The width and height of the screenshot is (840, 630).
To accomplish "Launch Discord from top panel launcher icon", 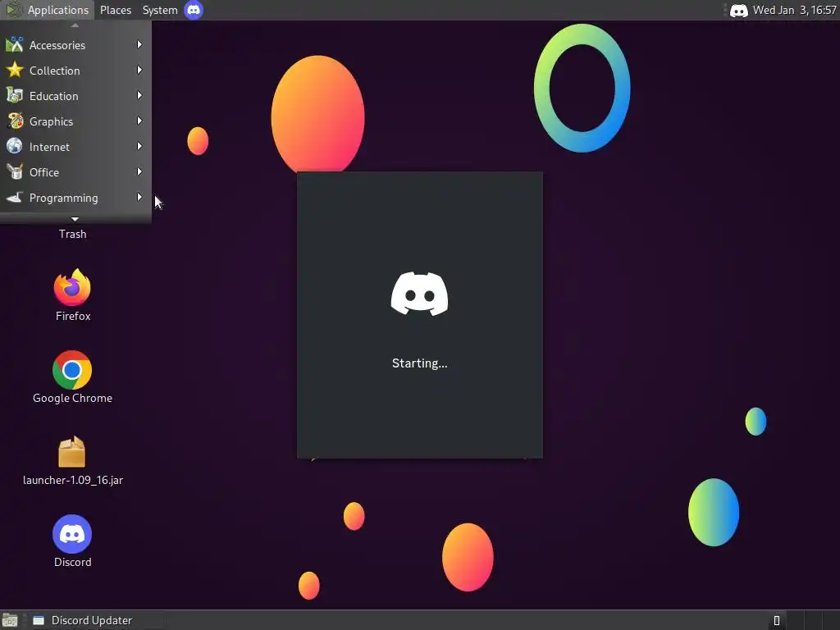I will 194,10.
